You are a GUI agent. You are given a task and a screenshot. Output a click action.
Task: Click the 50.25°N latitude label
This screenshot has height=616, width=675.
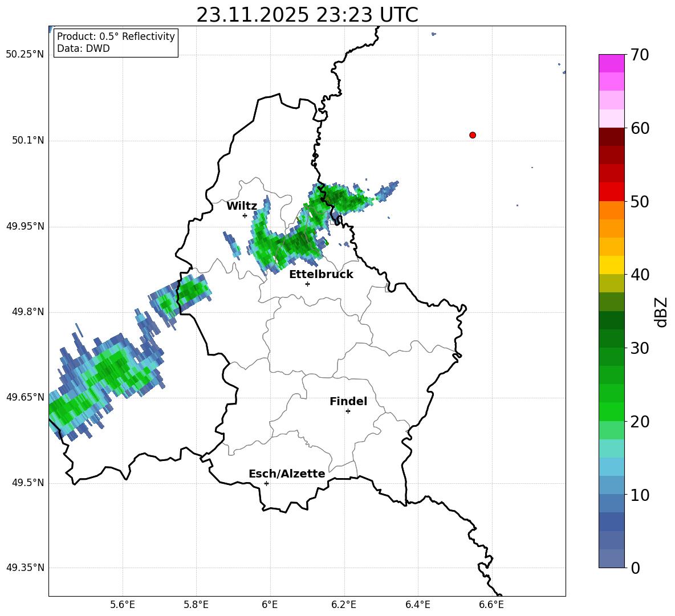tap(25, 55)
